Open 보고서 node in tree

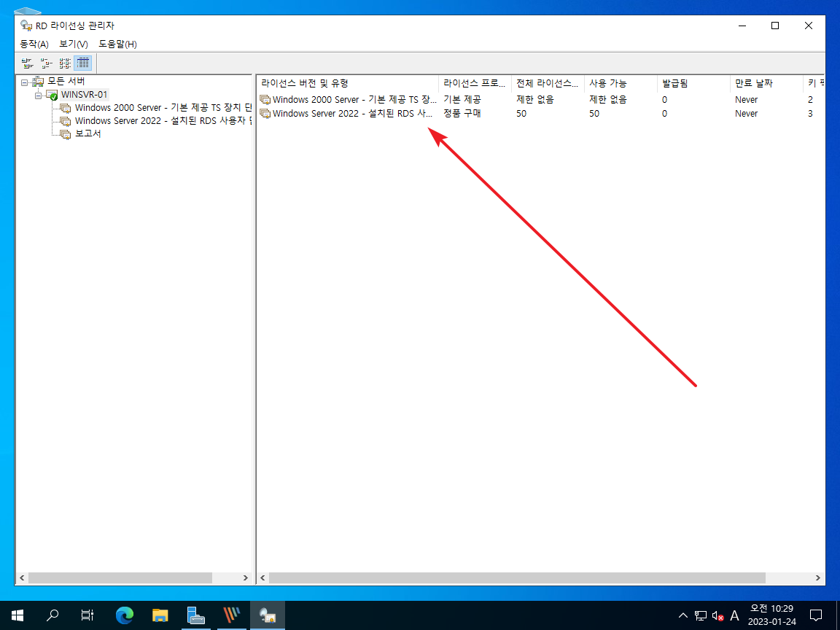[x=87, y=133]
